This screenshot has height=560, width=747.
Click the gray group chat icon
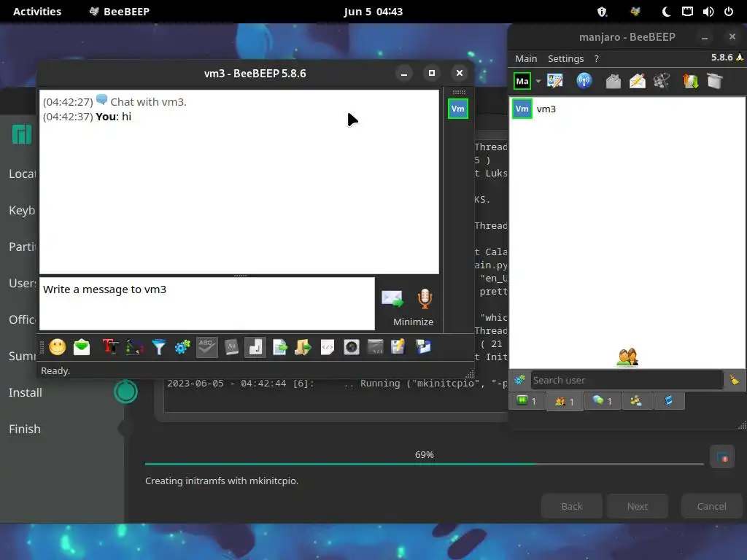click(662, 81)
